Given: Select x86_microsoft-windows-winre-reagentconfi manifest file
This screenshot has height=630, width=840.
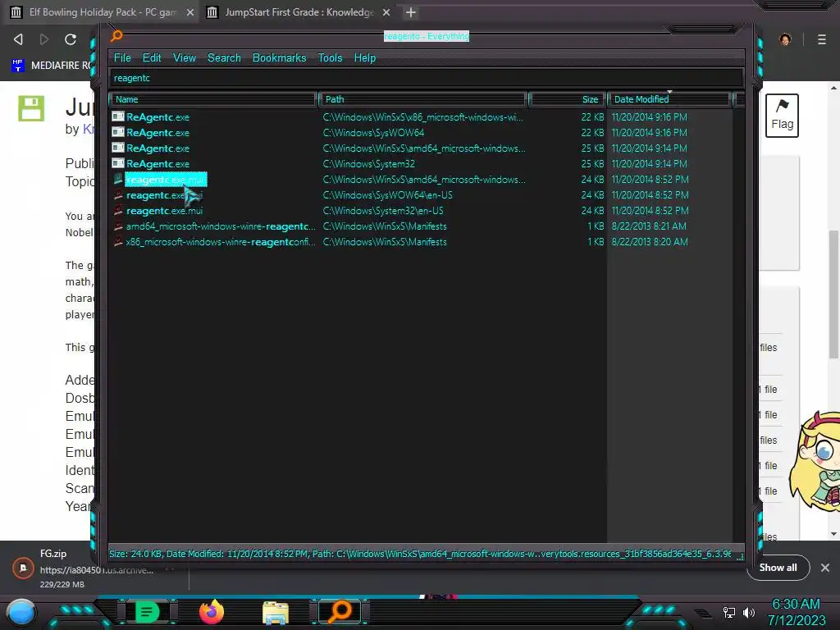Looking at the screenshot, I should click(221, 242).
